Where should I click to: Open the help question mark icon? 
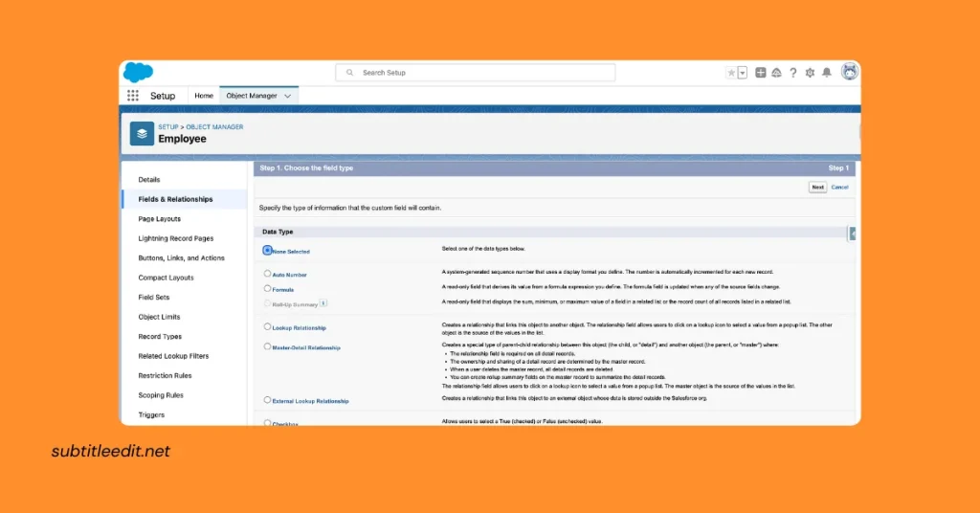pyautogui.click(x=792, y=73)
